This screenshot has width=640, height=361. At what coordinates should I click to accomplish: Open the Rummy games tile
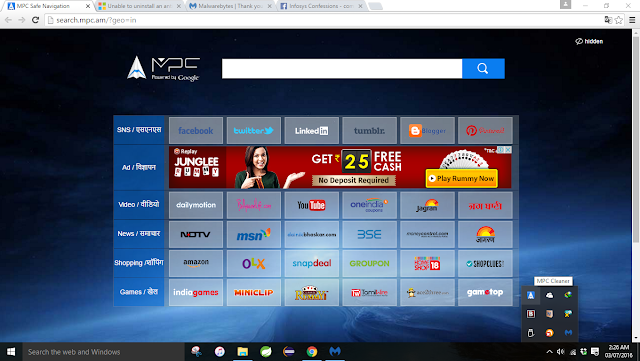coord(312,292)
